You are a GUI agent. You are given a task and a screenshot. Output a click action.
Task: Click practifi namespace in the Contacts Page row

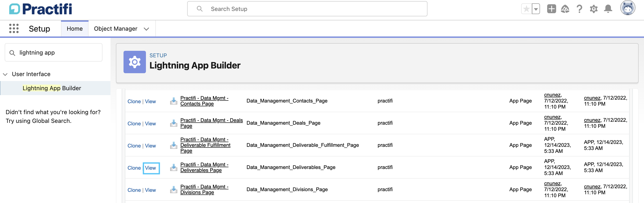click(385, 101)
